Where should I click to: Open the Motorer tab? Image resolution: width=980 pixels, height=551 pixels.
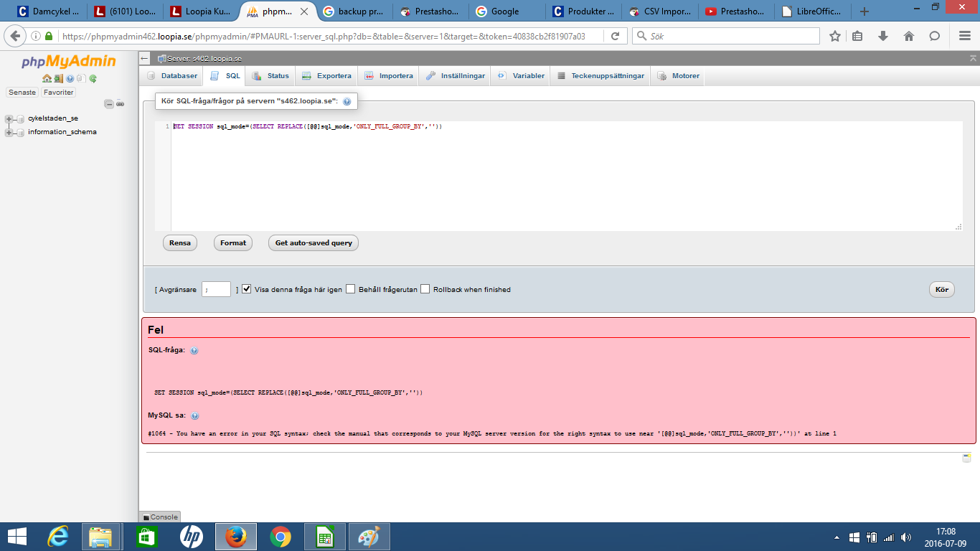click(x=677, y=76)
